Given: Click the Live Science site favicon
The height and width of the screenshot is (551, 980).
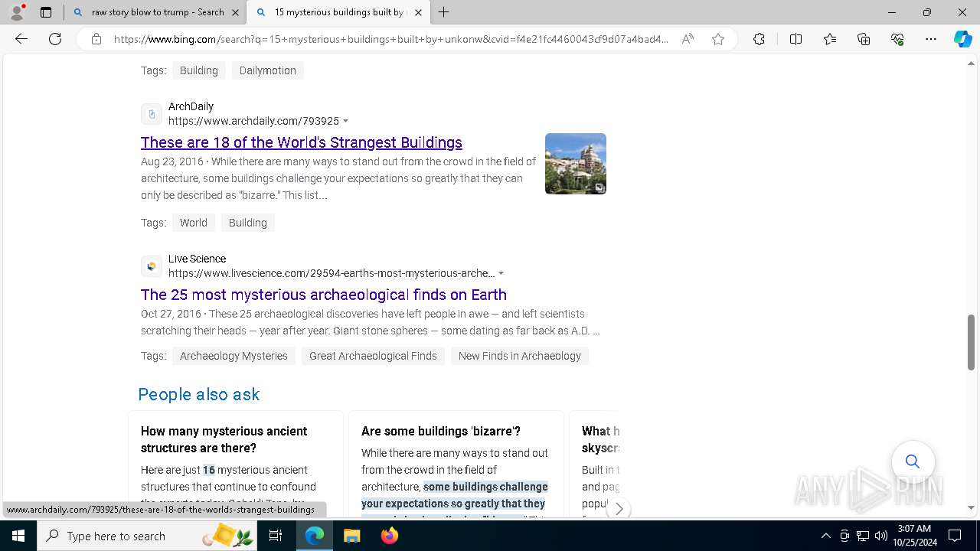Looking at the screenshot, I should point(152,266).
